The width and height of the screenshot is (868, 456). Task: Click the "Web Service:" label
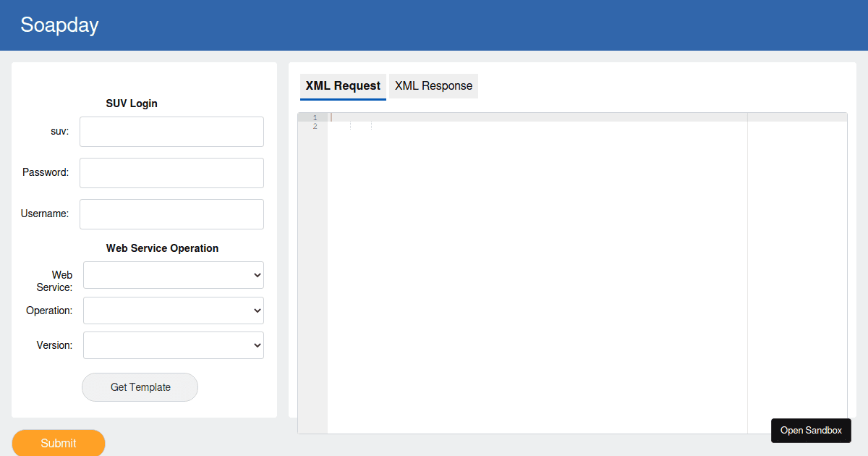[55, 281]
